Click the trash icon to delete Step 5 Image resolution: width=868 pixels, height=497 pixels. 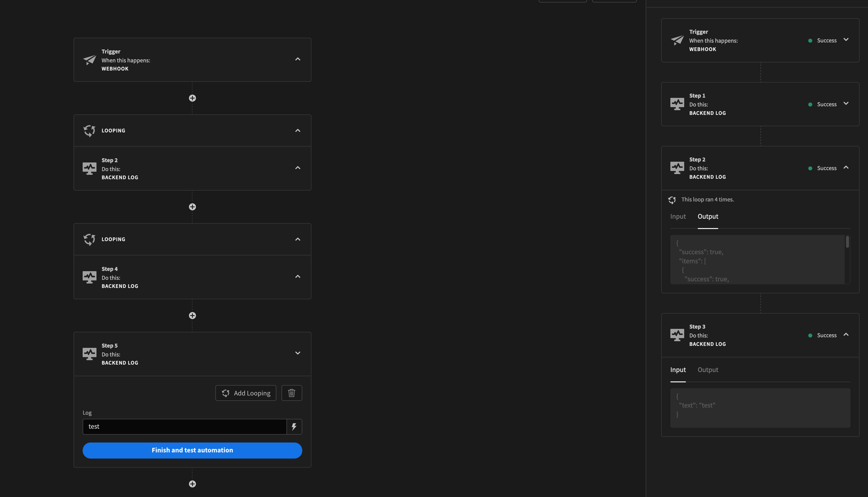click(x=291, y=393)
